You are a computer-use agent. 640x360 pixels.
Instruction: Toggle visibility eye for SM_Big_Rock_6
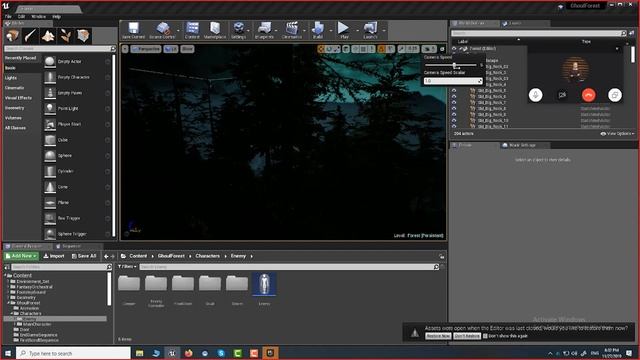(454, 97)
